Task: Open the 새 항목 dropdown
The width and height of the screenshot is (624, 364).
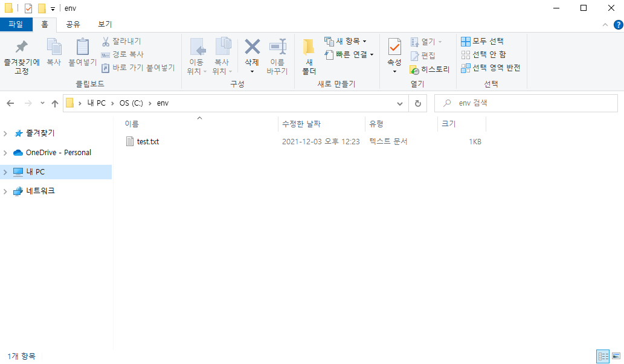Action: tap(346, 42)
